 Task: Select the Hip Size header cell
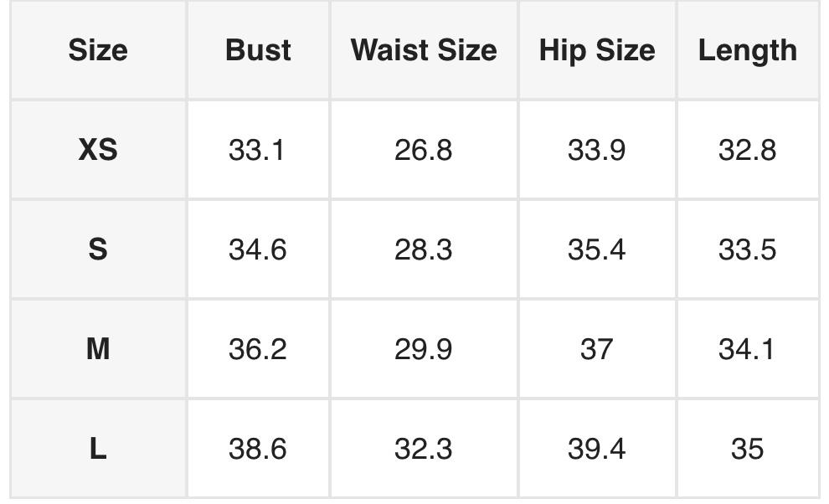[596, 50]
